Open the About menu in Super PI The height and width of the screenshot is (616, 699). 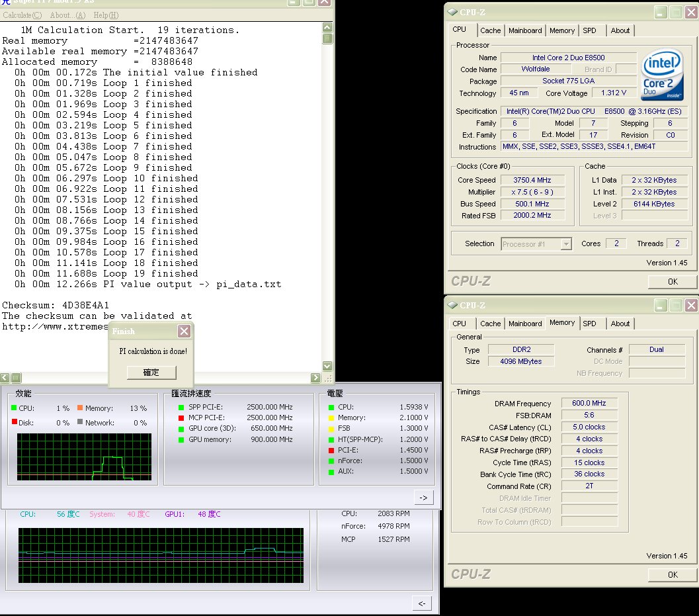67,15
